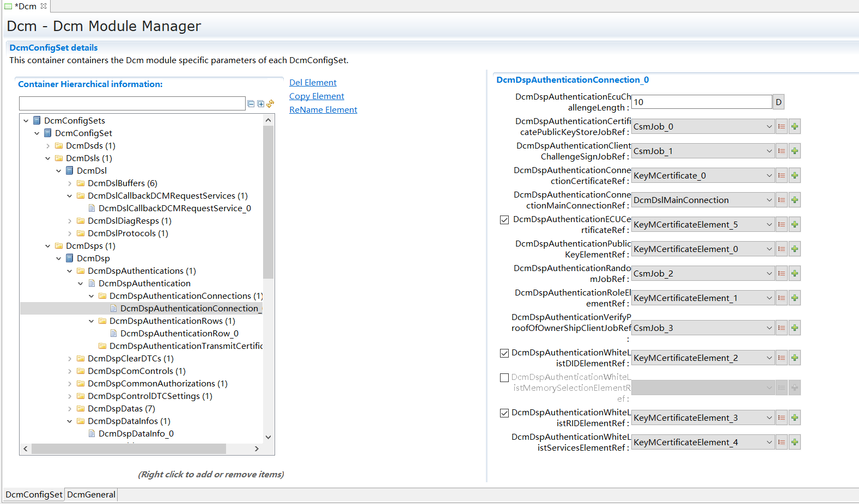Image resolution: width=859 pixels, height=504 pixels.
Task: Open list icon beside KeyMCertificate_0
Action: [x=782, y=176]
